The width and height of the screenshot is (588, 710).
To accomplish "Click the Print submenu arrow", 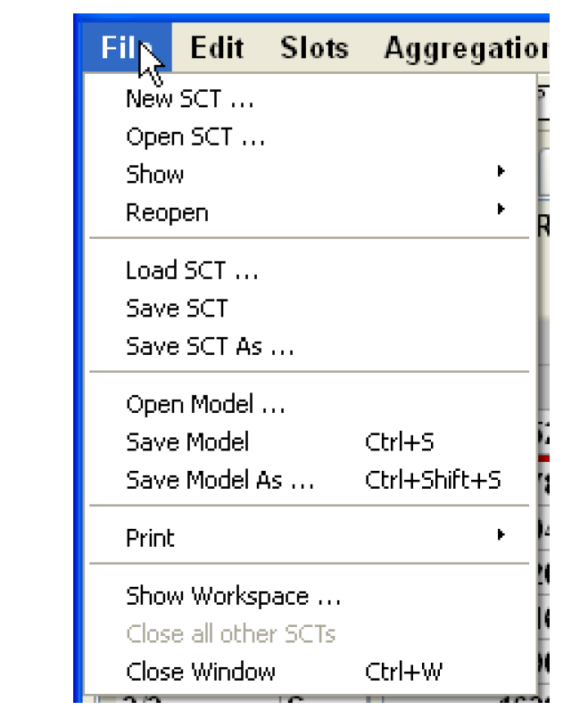I will [x=501, y=535].
